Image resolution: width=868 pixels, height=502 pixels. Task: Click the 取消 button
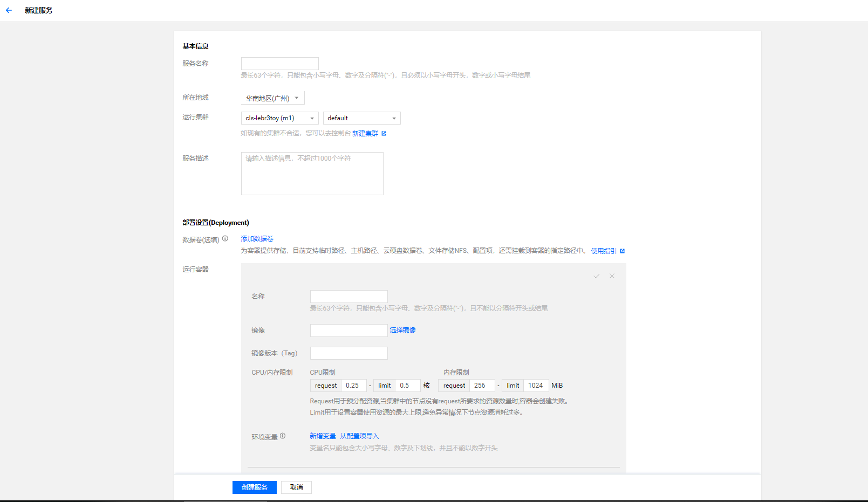point(297,487)
